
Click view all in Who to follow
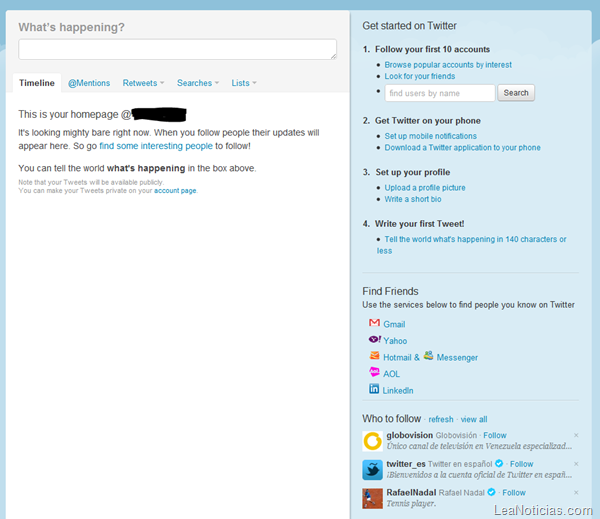coord(474,419)
